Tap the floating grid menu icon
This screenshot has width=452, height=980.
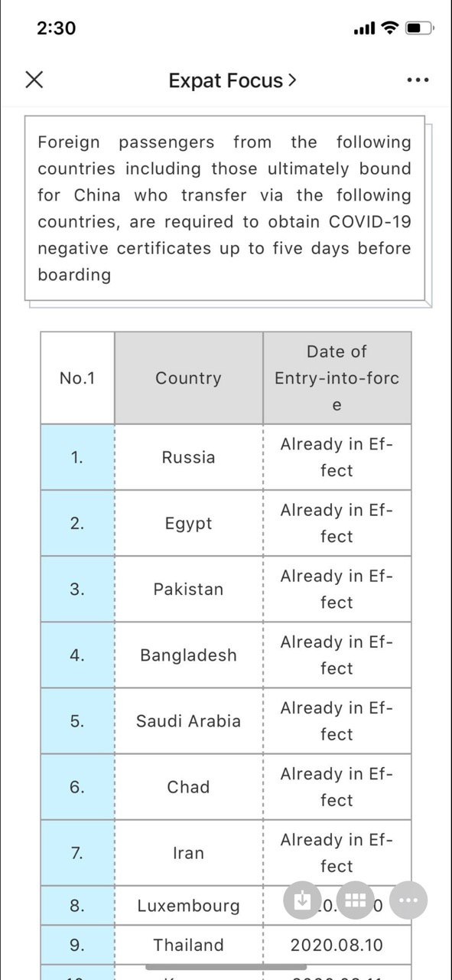click(355, 900)
